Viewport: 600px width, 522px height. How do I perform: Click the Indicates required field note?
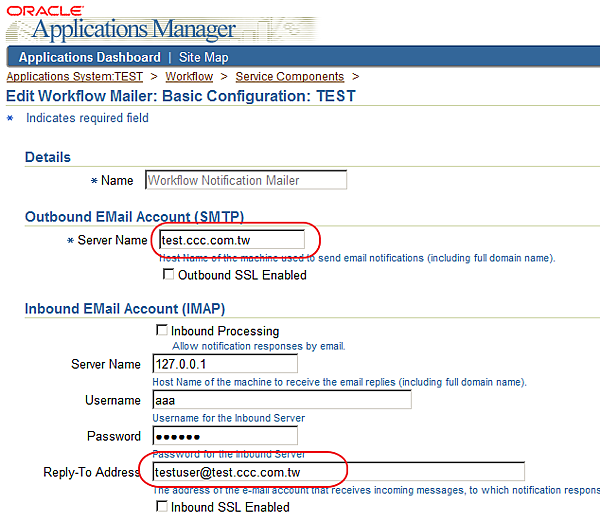click(87, 118)
